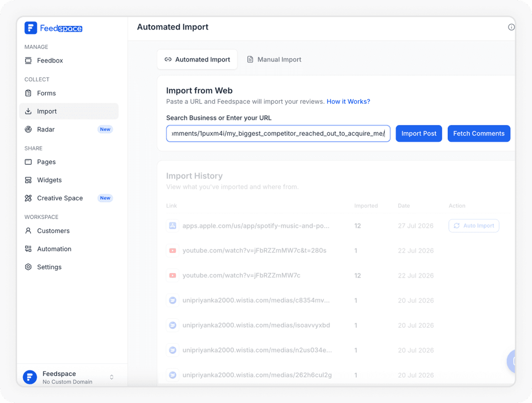Switch to the Manual Import tab

(274, 60)
